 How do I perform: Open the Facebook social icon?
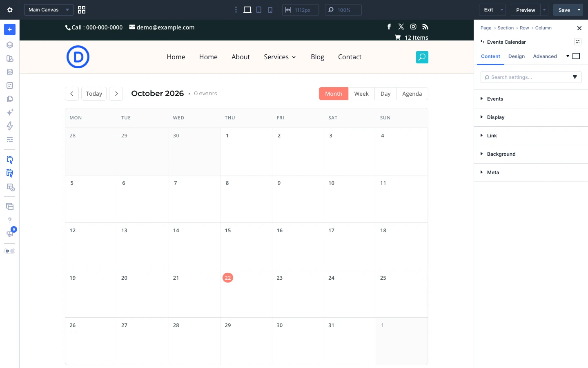click(x=389, y=27)
